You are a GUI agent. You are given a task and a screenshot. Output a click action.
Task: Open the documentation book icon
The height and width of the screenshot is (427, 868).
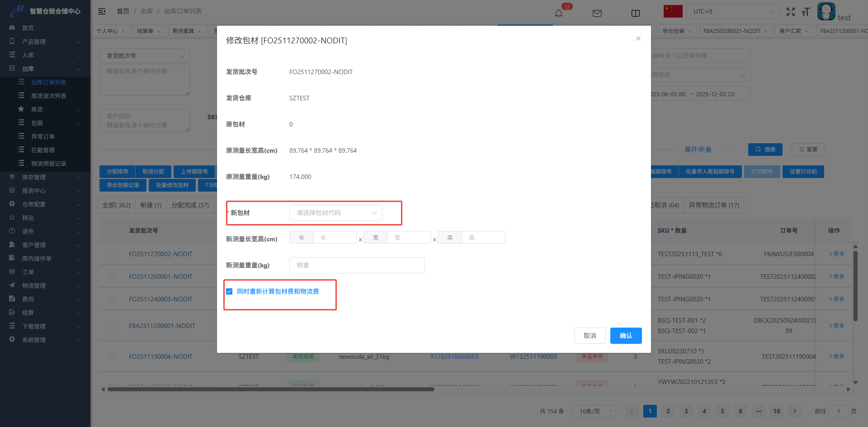coord(635,13)
